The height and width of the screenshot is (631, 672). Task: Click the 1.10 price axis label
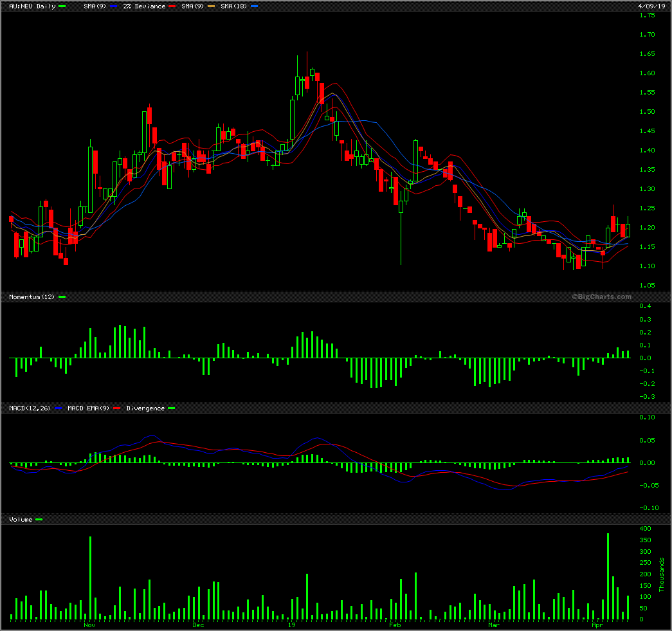click(x=647, y=266)
